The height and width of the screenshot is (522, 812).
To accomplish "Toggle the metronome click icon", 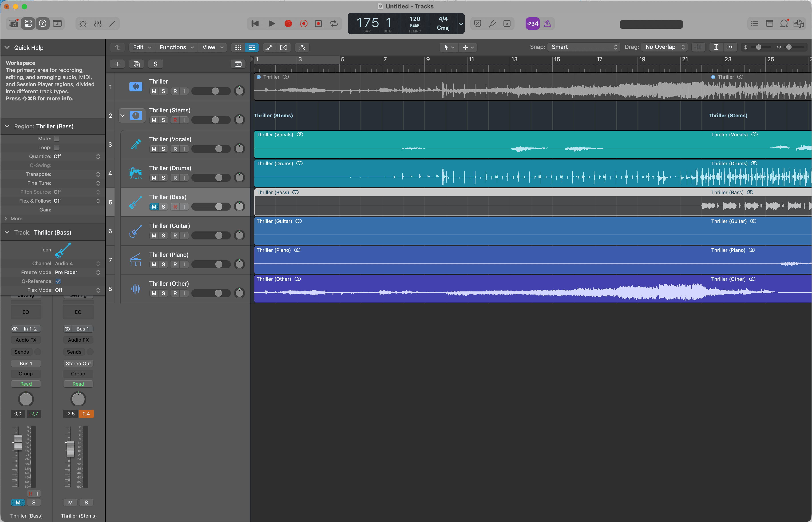I will [547, 23].
